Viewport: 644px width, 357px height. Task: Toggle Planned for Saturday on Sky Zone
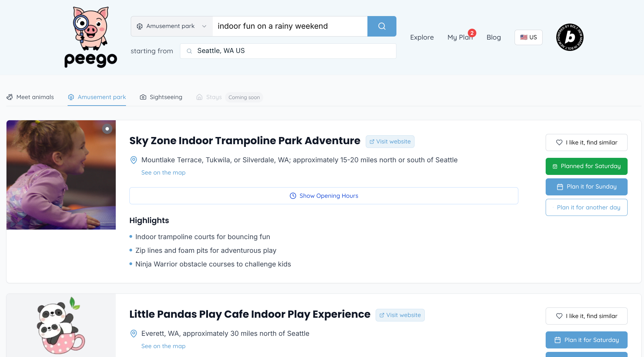pyautogui.click(x=586, y=166)
